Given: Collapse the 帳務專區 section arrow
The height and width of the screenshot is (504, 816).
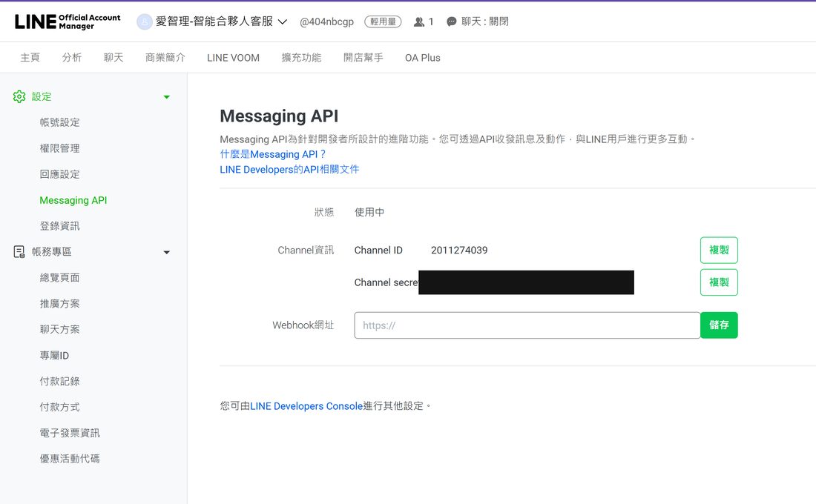Looking at the screenshot, I should (x=166, y=253).
